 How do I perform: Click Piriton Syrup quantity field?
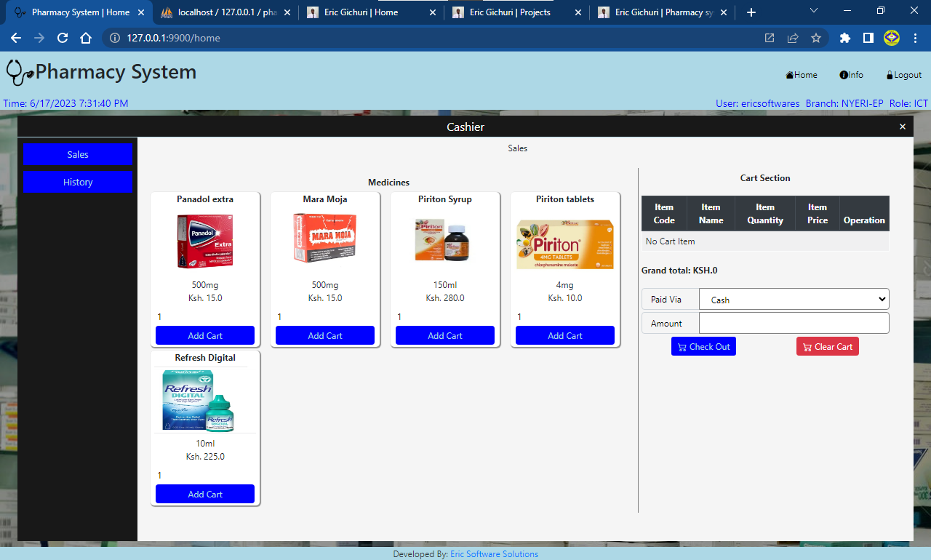tap(445, 317)
